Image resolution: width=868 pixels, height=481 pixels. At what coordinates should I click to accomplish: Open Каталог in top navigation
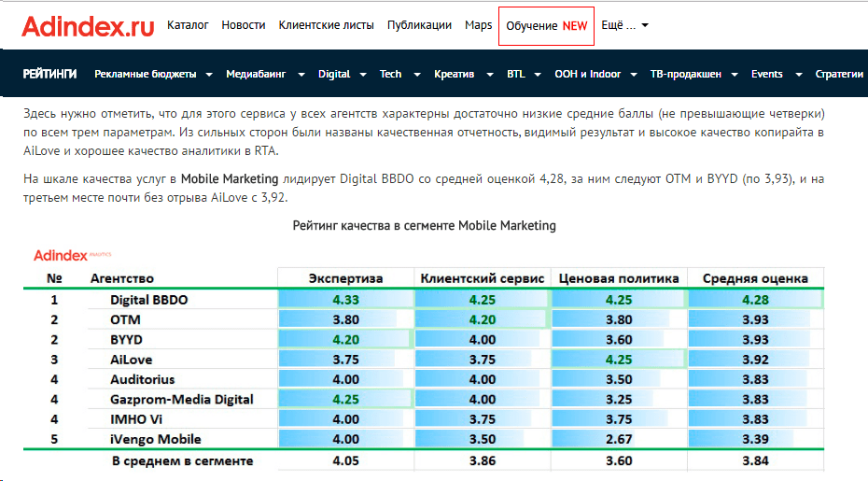coord(188,25)
